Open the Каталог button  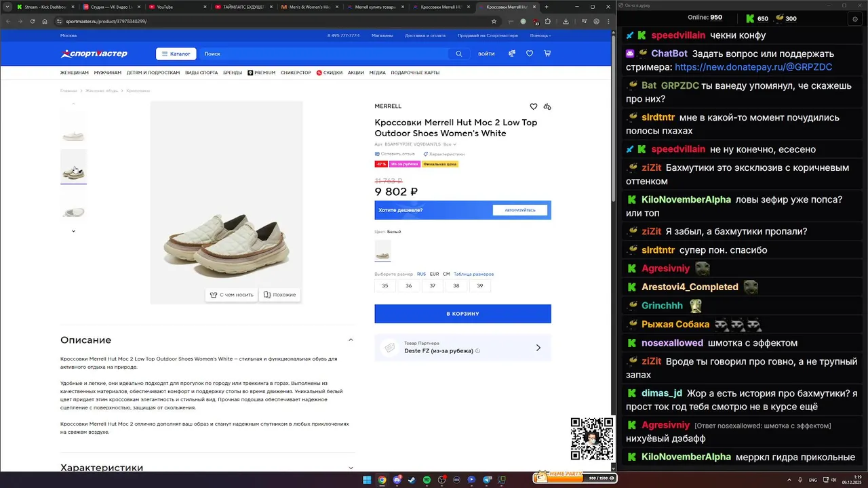(x=176, y=54)
